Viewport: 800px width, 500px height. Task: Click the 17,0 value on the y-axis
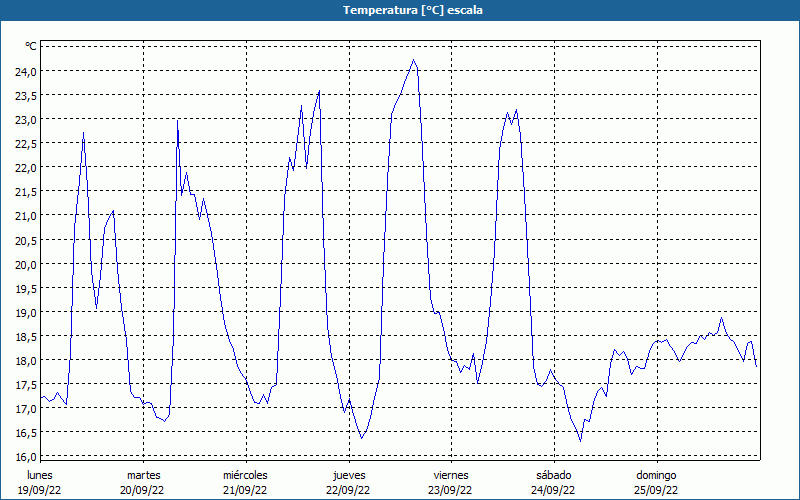tap(26, 408)
